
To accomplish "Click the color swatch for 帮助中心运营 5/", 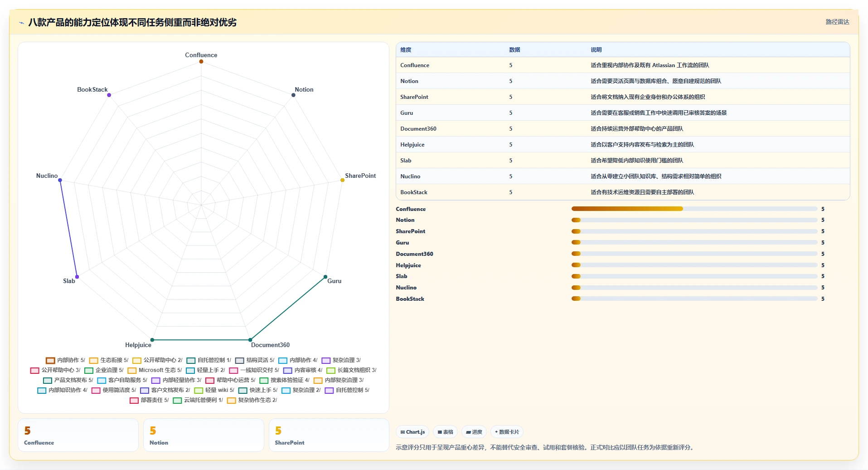I will [210, 381].
